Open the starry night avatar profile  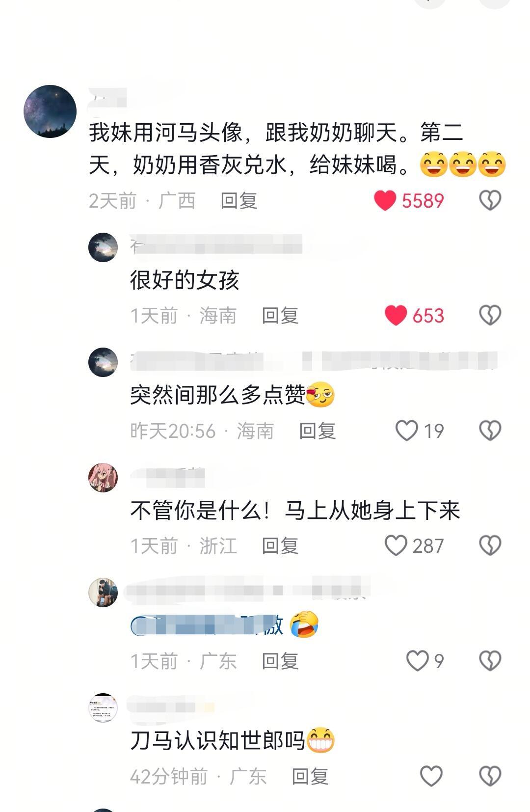point(50,111)
